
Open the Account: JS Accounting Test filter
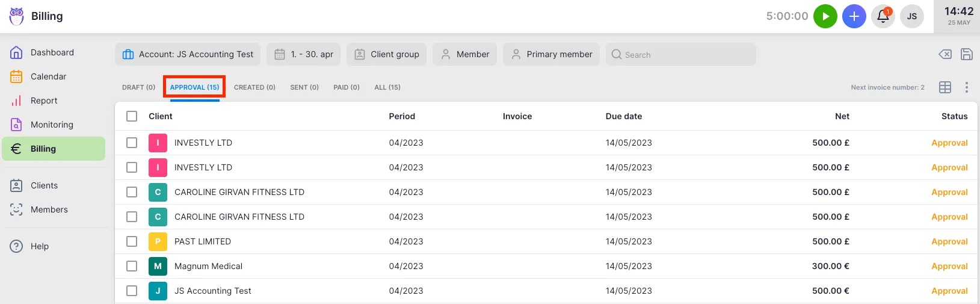(188, 54)
